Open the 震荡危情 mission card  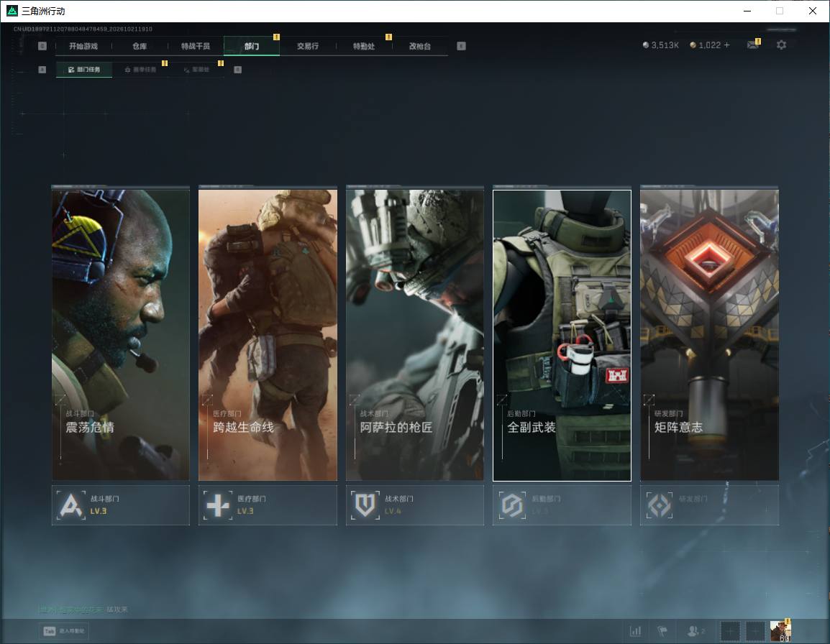tap(121, 334)
